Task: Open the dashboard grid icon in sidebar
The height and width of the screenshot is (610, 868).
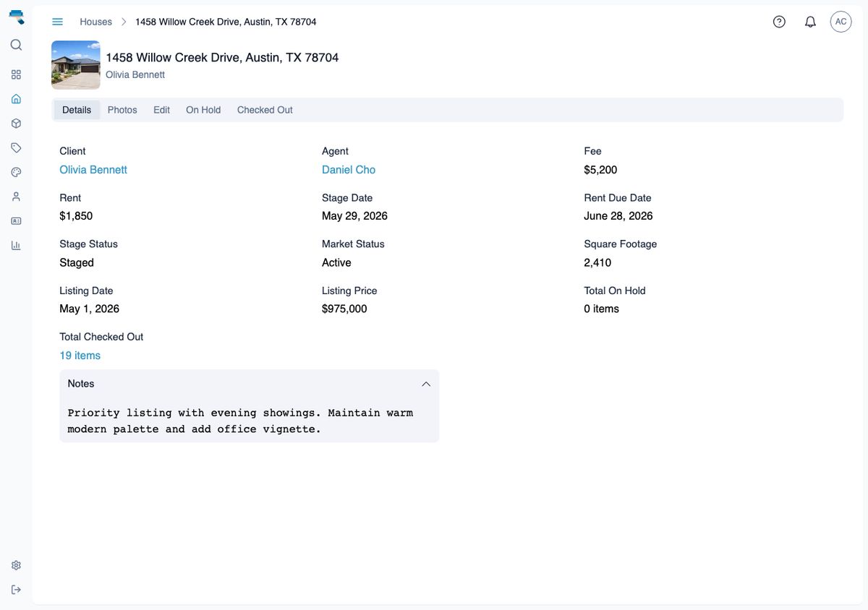Action: [x=16, y=74]
